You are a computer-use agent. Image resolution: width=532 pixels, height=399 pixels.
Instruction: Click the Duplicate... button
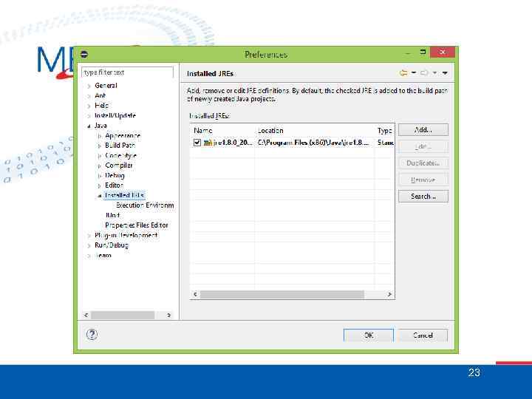(423, 163)
